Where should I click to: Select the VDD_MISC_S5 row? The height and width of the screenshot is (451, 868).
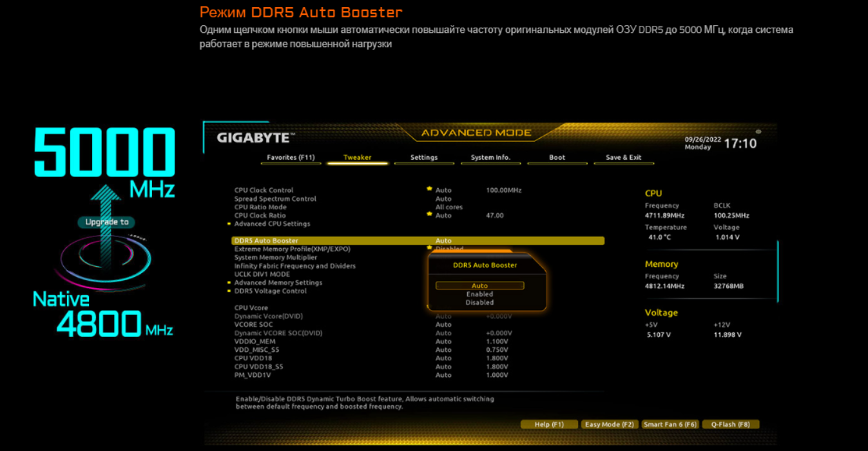[257, 349]
